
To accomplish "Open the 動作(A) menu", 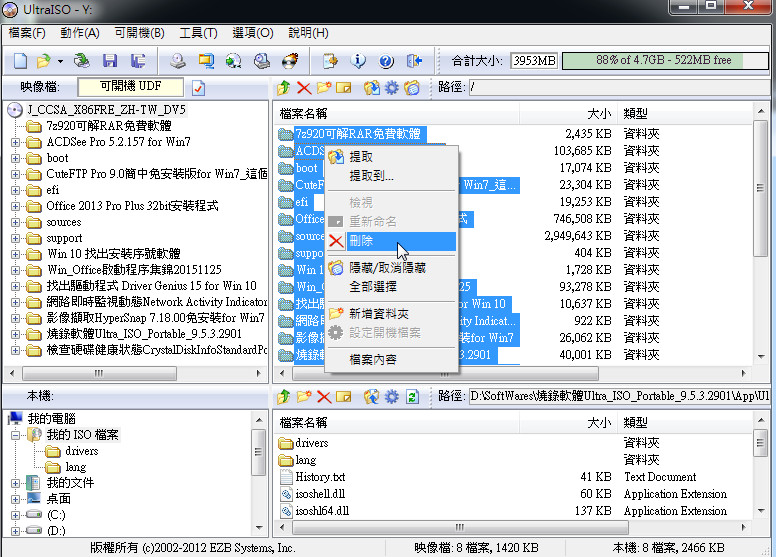I will (x=80, y=33).
